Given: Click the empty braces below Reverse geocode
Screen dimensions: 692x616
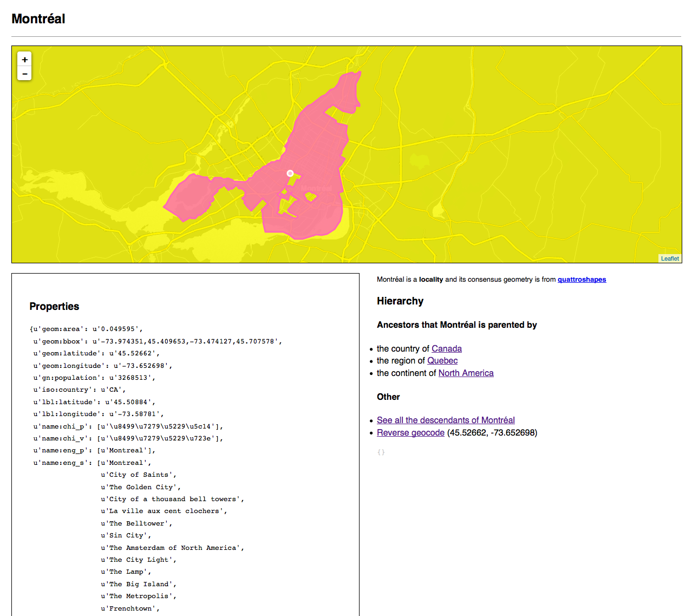Looking at the screenshot, I should tap(381, 452).
